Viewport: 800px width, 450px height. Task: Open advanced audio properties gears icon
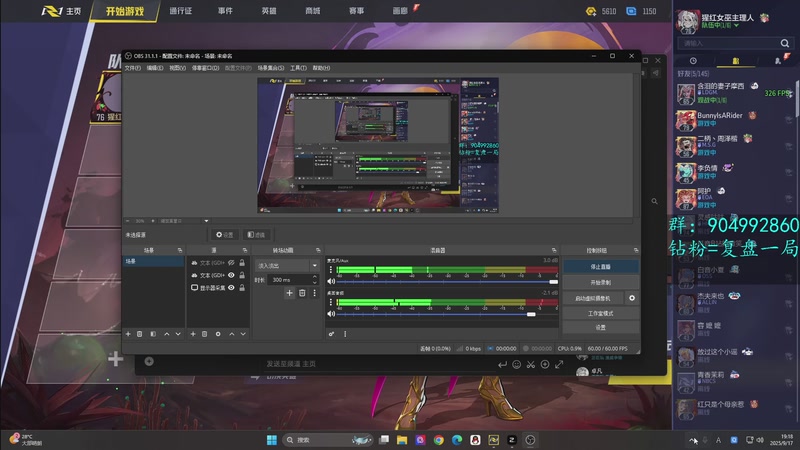(331, 334)
